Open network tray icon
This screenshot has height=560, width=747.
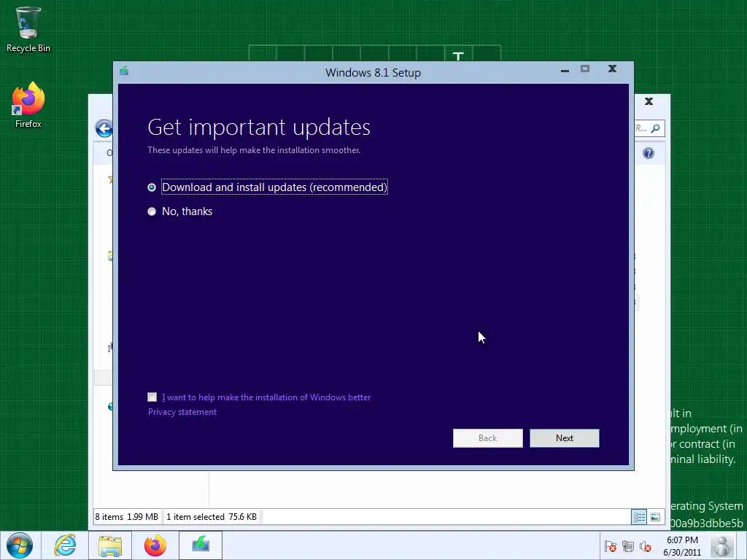628,546
